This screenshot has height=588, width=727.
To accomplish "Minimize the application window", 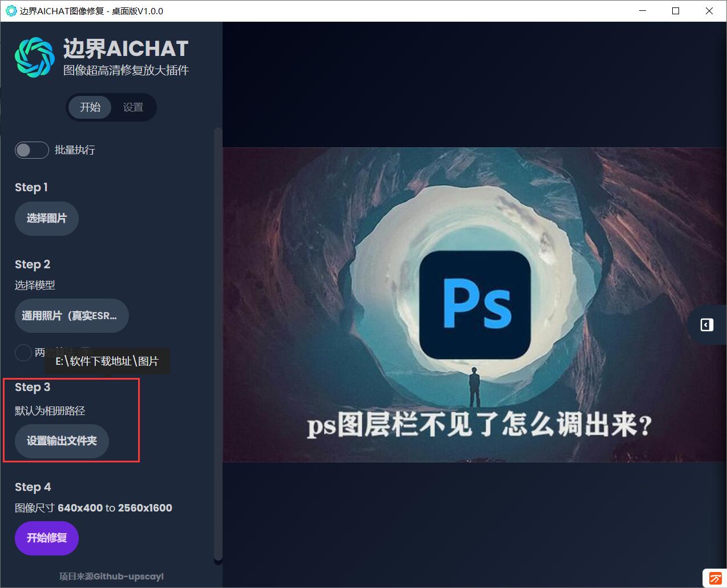I will tap(643, 11).
